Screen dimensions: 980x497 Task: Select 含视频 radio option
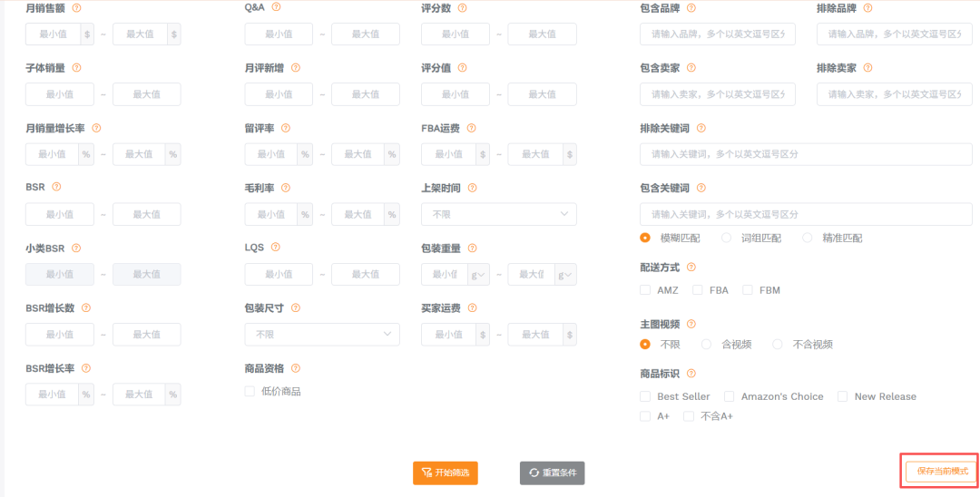click(x=706, y=344)
